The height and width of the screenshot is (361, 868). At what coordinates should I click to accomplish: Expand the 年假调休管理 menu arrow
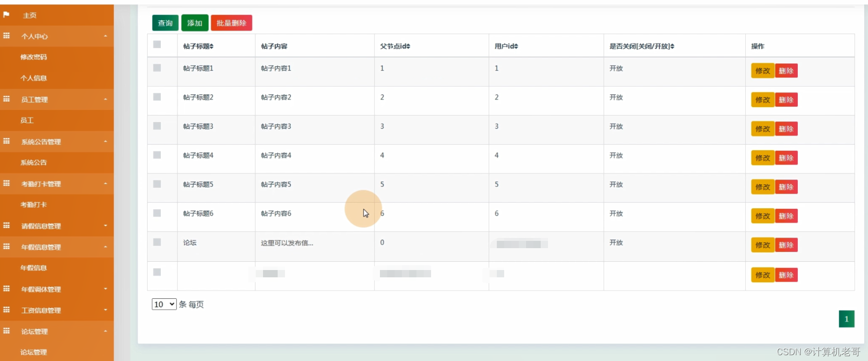pos(105,289)
